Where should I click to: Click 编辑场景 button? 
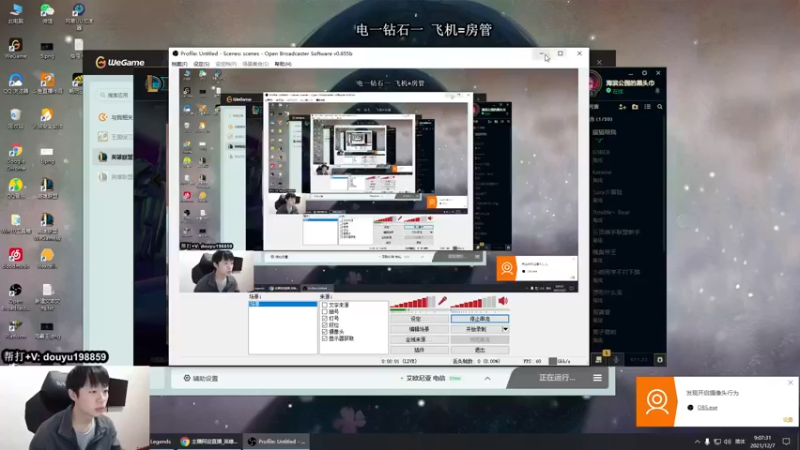click(x=419, y=329)
